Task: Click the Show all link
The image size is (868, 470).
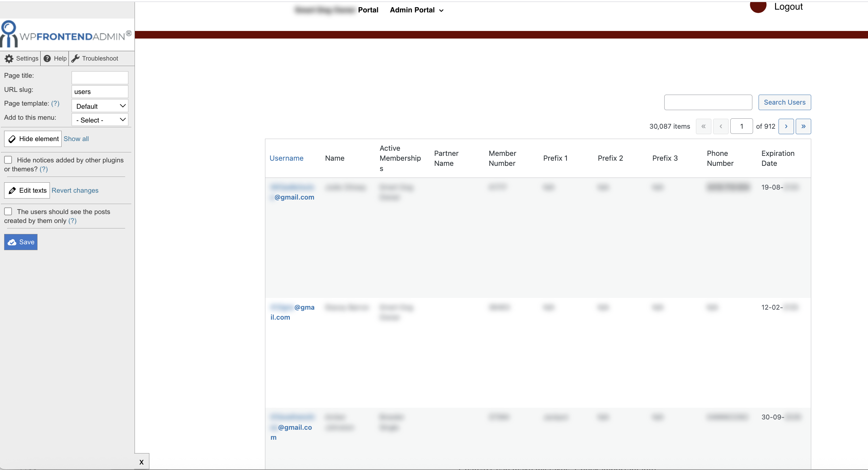Action: click(x=76, y=139)
